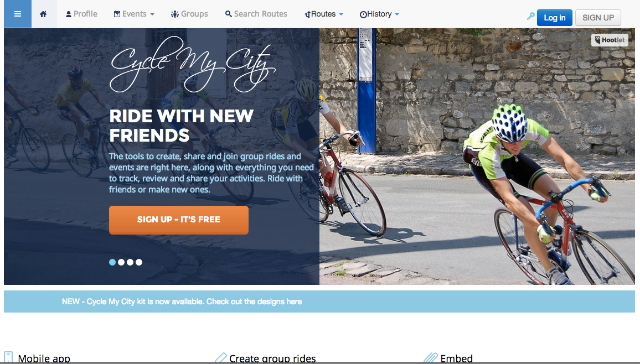Click the key icon beside Log in

[530, 16]
